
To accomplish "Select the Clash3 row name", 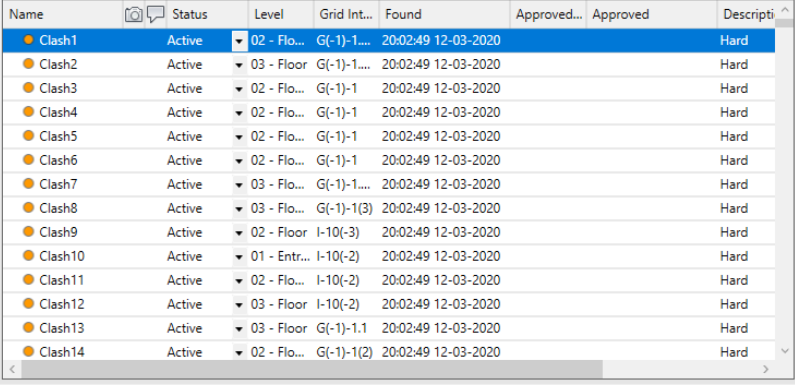I will click(58, 88).
